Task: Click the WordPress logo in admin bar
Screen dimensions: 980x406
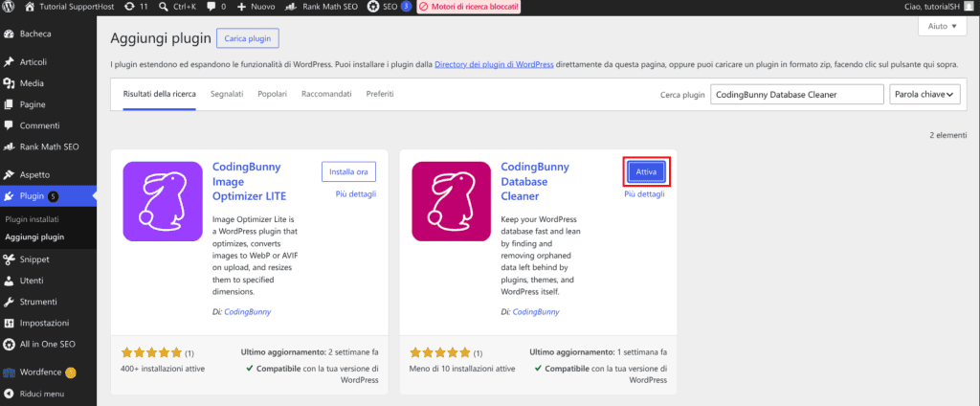Action: coord(9,7)
